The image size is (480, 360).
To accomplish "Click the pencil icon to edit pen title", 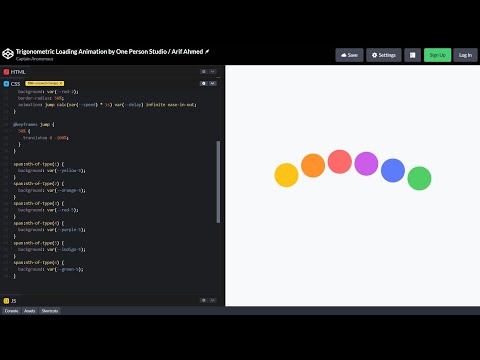I will click(x=207, y=52).
